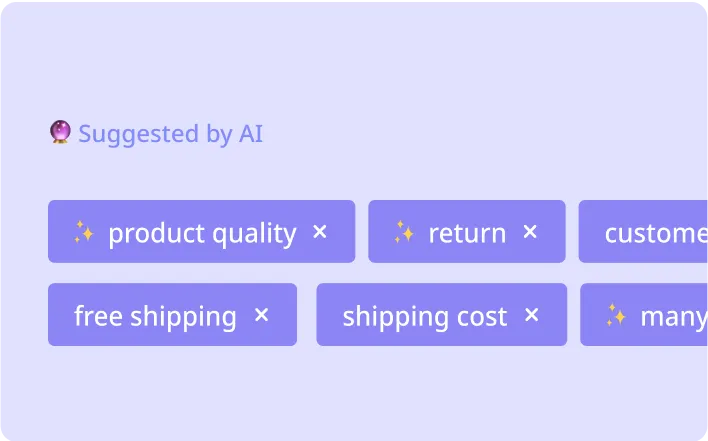
Task: Click the 'AI' text in the heading
Action: 251,133
